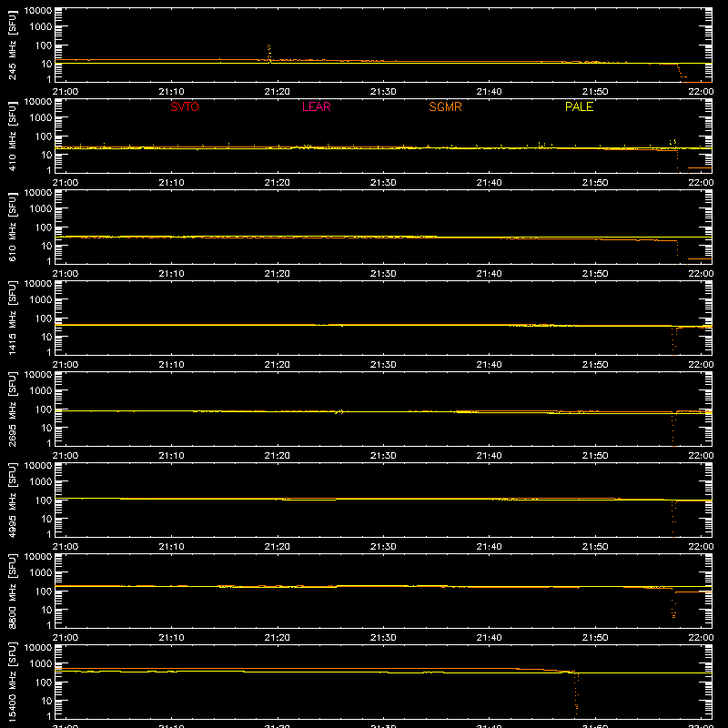Click the magenta LEAR station label
This screenshot has width=728, height=728.
(x=316, y=106)
